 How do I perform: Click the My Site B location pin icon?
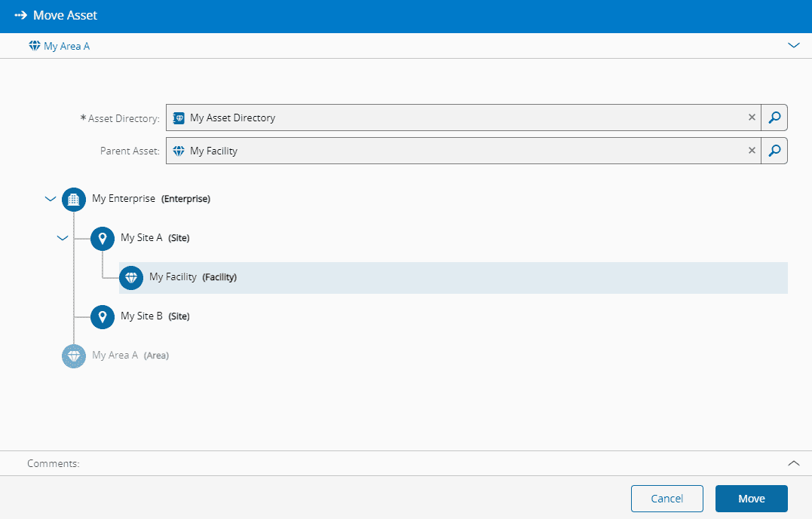pos(103,316)
